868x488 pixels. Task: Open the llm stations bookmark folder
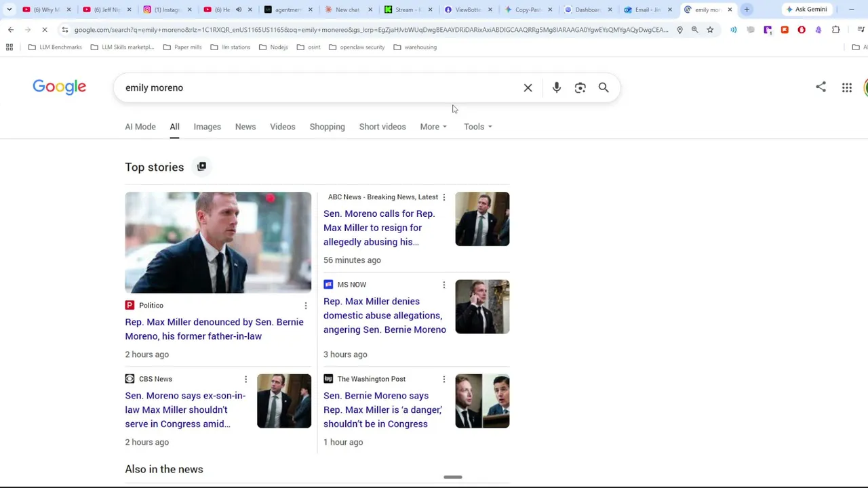click(230, 47)
